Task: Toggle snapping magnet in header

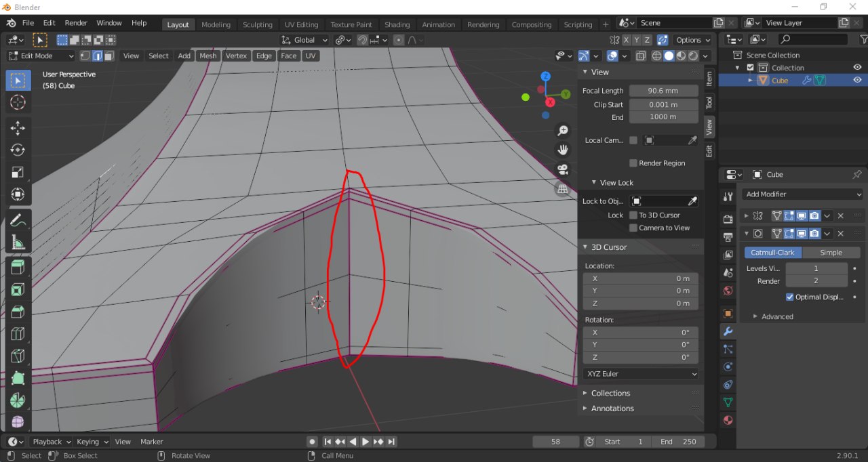Action: (x=362, y=40)
